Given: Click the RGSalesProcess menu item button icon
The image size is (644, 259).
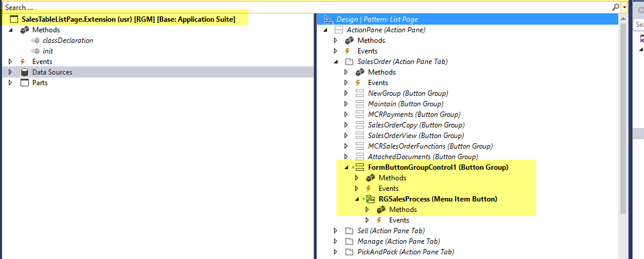Looking at the screenshot, I should pyautogui.click(x=371, y=199).
